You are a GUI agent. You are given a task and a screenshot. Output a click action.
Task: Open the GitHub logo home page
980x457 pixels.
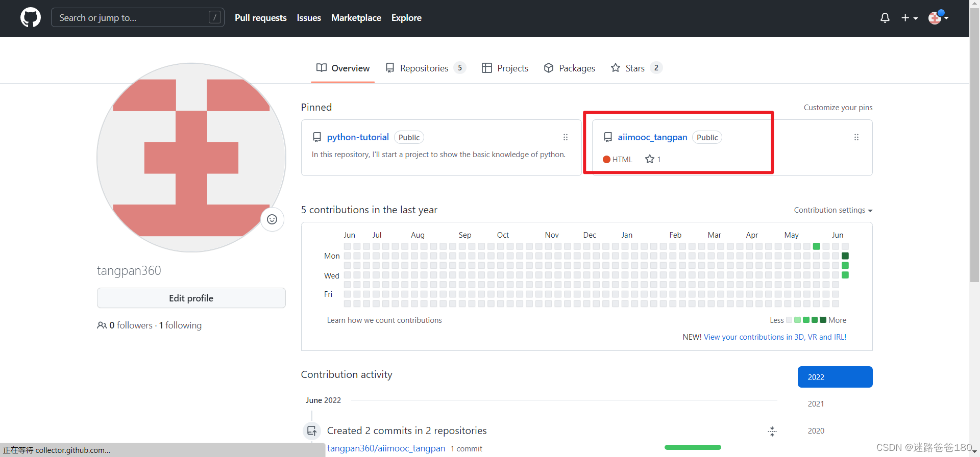pyautogui.click(x=31, y=18)
